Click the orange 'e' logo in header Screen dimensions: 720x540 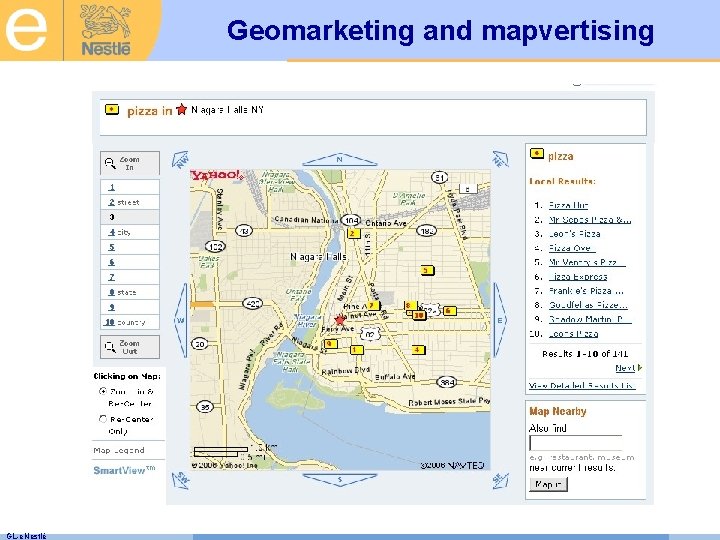26,29
